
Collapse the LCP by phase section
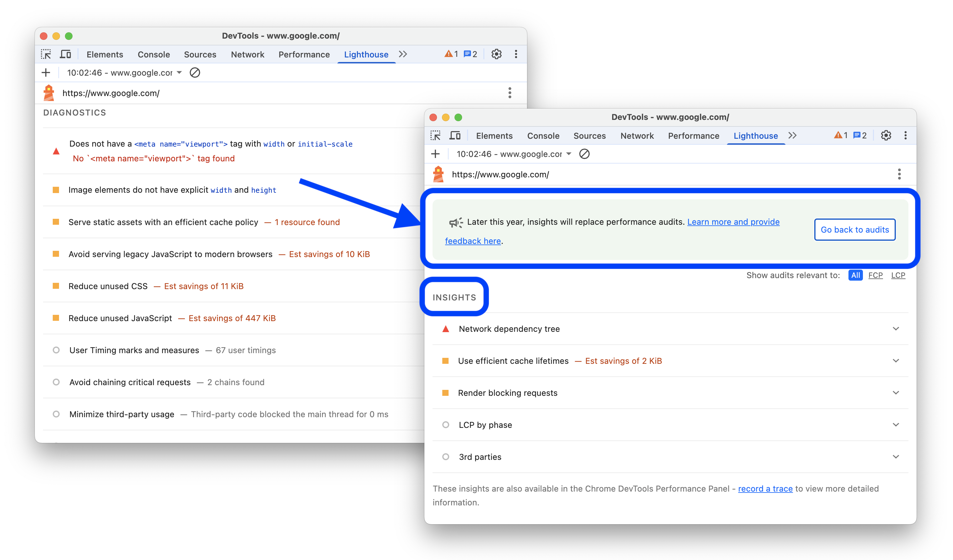click(x=896, y=424)
